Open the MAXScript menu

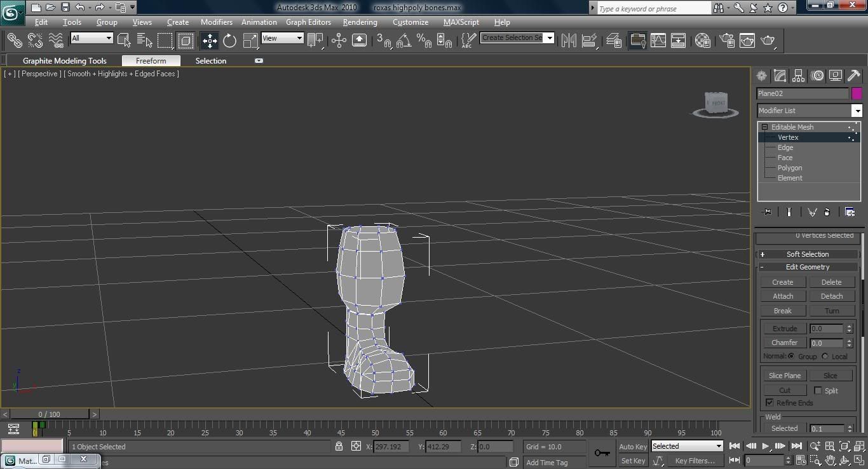pyautogui.click(x=461, y=22)
